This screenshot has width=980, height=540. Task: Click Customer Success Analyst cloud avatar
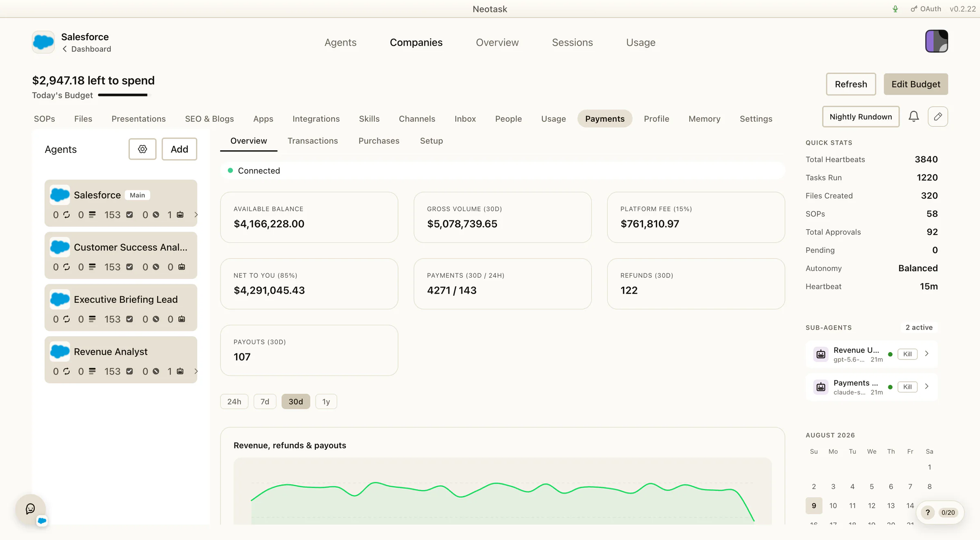tap(60, 247)
